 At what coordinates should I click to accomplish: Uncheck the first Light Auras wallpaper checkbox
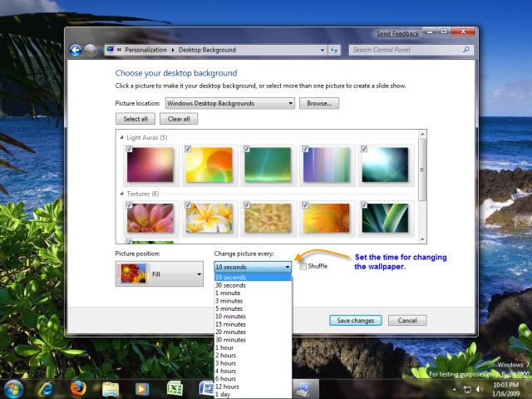click(x=130, y=150)
